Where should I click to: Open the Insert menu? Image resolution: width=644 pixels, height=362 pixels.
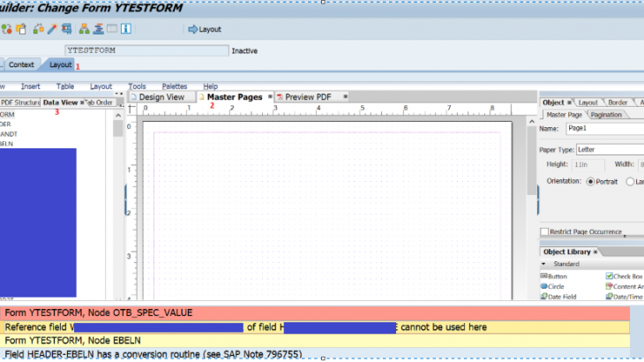click(30, 87)
